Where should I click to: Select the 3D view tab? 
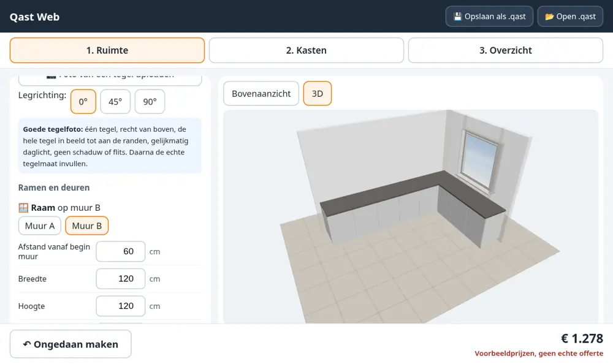point(318,93)
